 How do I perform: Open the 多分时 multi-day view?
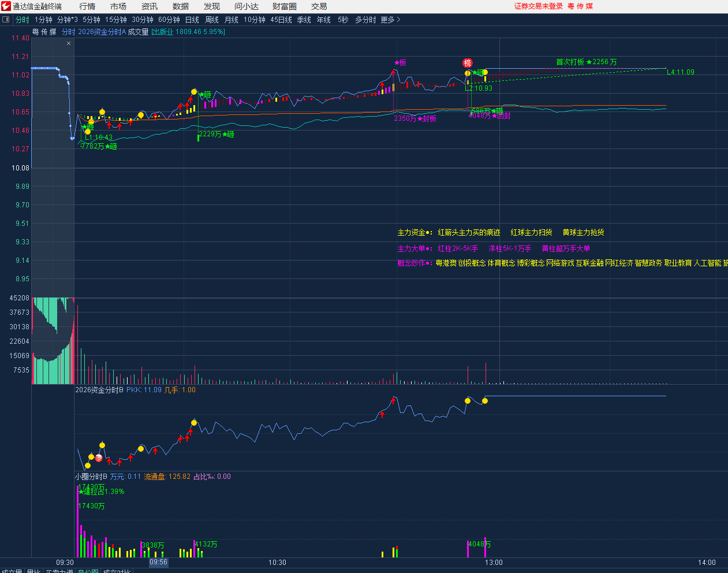(365, 20)
